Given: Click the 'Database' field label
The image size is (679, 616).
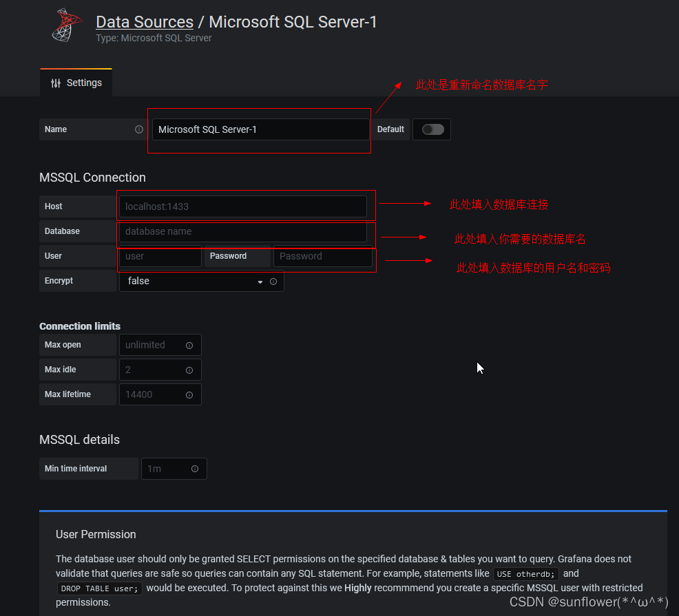Looking at the screenshot, I should tap(63, 231).
